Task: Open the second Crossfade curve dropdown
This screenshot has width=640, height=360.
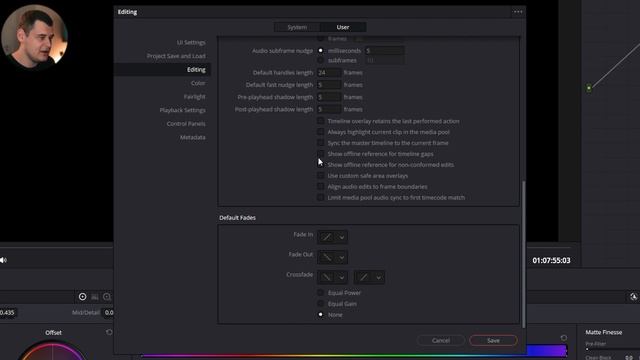Action: pyautogui.click(x=369, y=277)
